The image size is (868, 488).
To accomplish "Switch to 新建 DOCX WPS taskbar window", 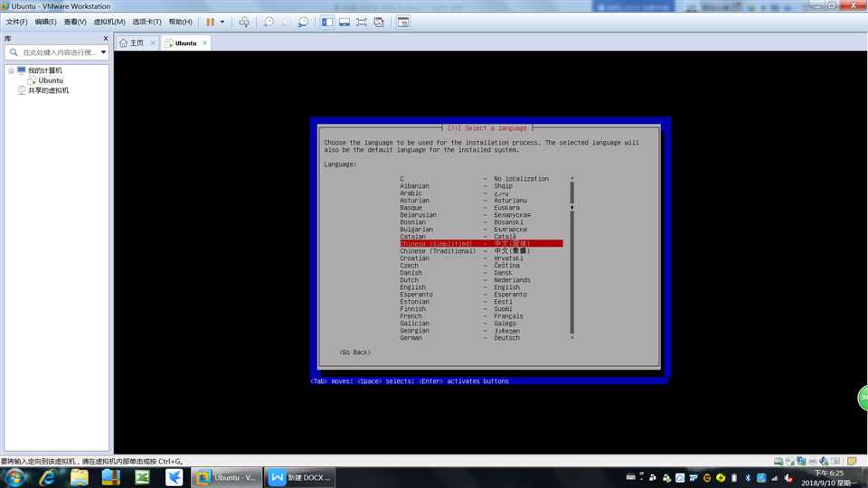I will 299,477.
